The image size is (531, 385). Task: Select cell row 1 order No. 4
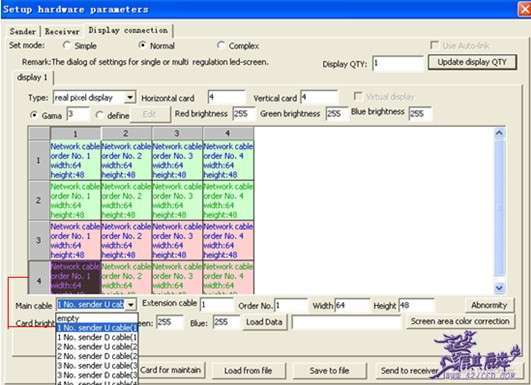(x=228, y=160)
